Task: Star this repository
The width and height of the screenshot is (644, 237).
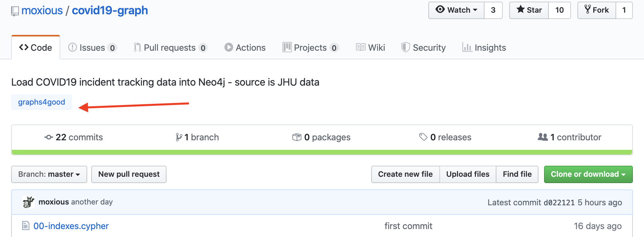Action: click(529, 10)
